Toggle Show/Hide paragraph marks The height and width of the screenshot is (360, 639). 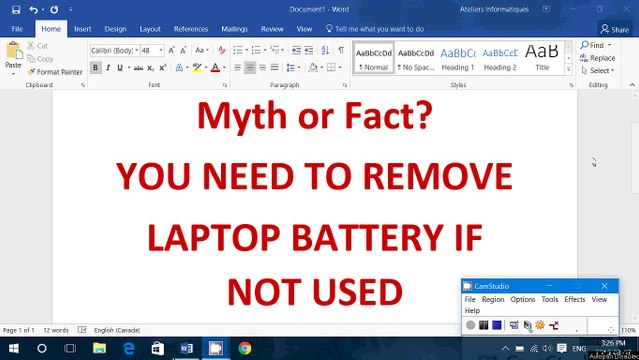coord(341,50)
